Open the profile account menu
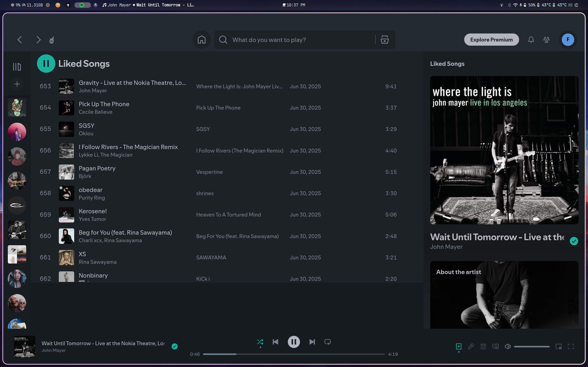The width and height of the screenshot is (588, 367). click(568, 39)
